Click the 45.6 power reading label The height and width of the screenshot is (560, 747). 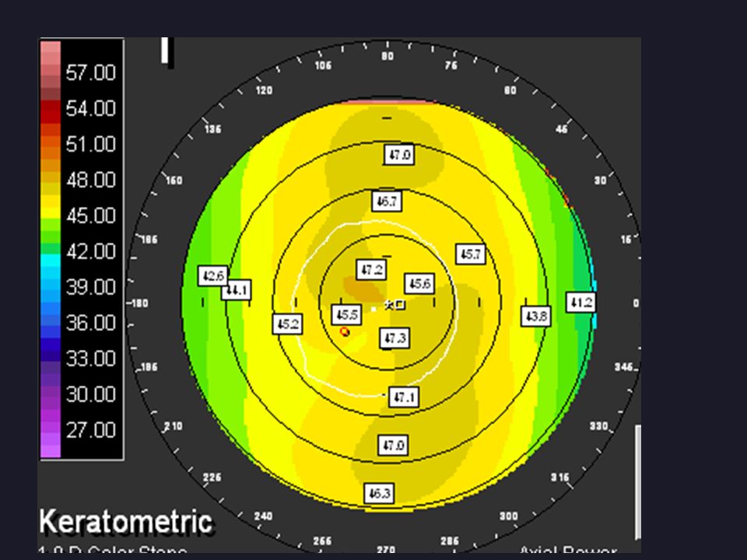tap(419, 284)
